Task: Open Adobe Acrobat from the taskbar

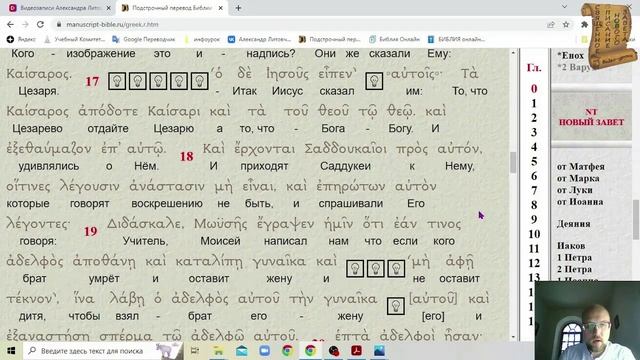Action: [x=356, y=351]
